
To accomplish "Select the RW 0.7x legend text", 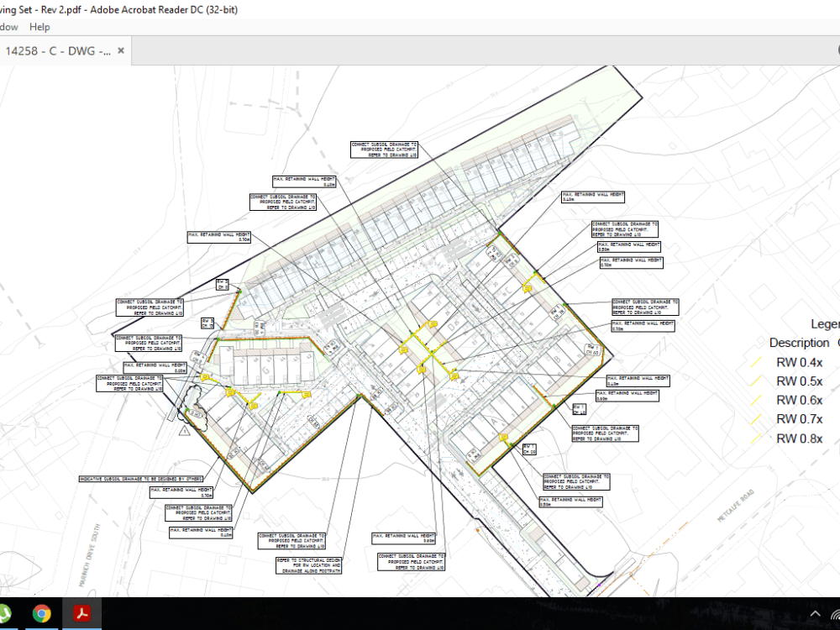I will tap(800, 419).
